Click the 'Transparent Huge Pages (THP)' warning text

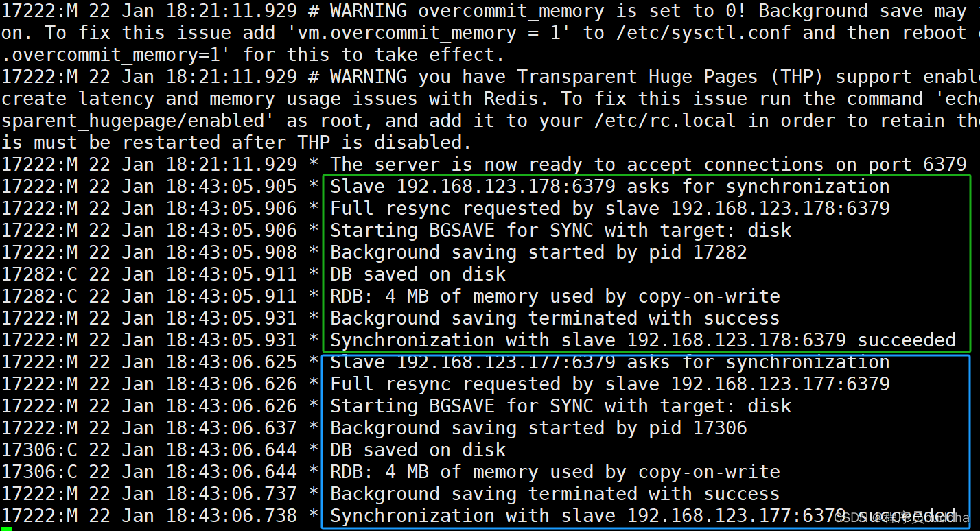[x=671, y=77]
